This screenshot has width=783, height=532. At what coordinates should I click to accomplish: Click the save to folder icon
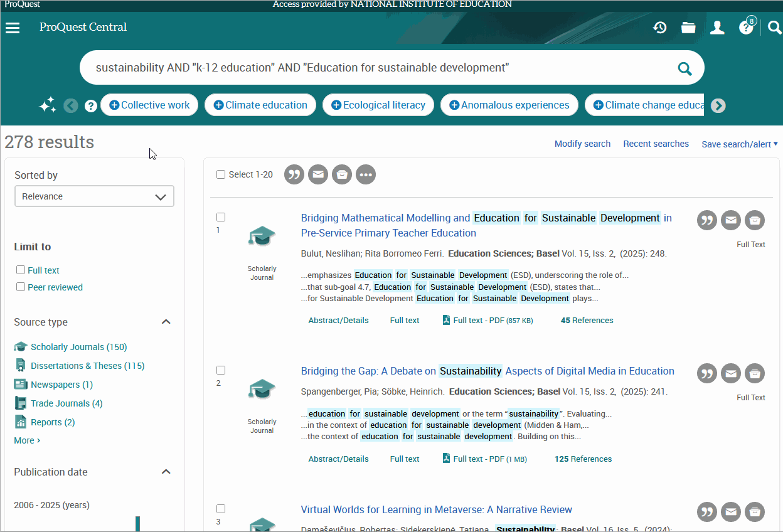[341, 174]
